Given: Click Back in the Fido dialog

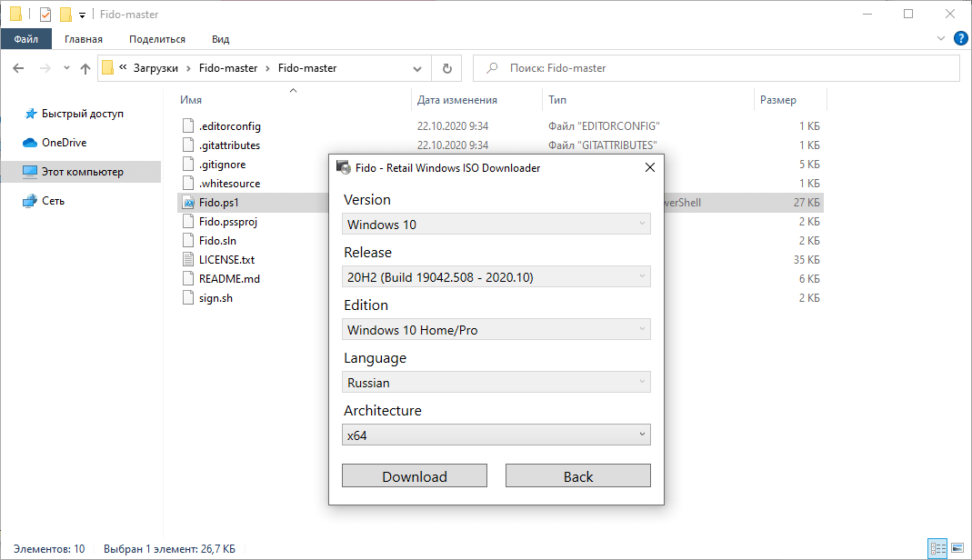Looking at the screenshot, I should pos(577,475).
